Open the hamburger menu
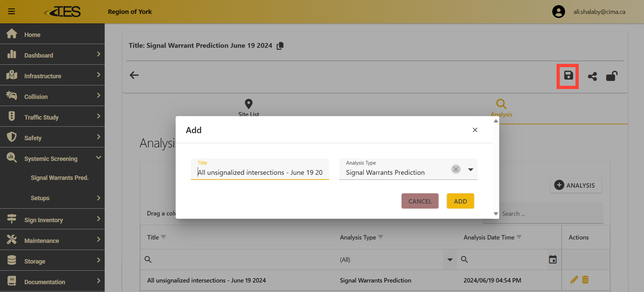 point(12,12)
